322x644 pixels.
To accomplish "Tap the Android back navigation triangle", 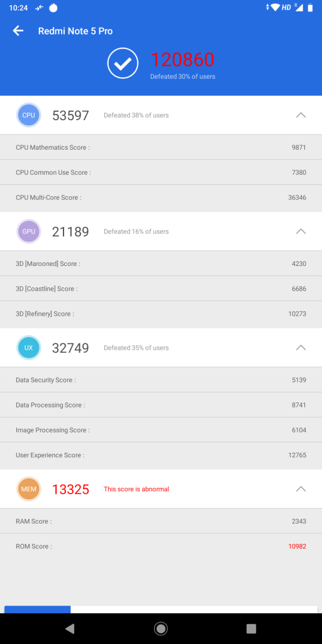I will coord(70,628).
